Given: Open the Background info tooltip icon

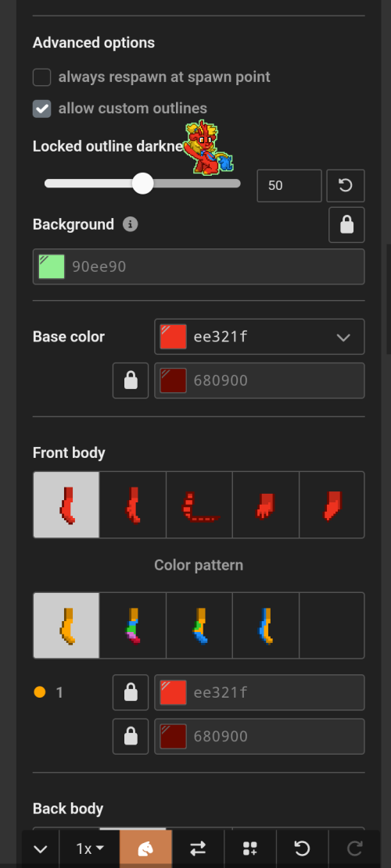Looking at the screenshot, I should click(130, 224).
